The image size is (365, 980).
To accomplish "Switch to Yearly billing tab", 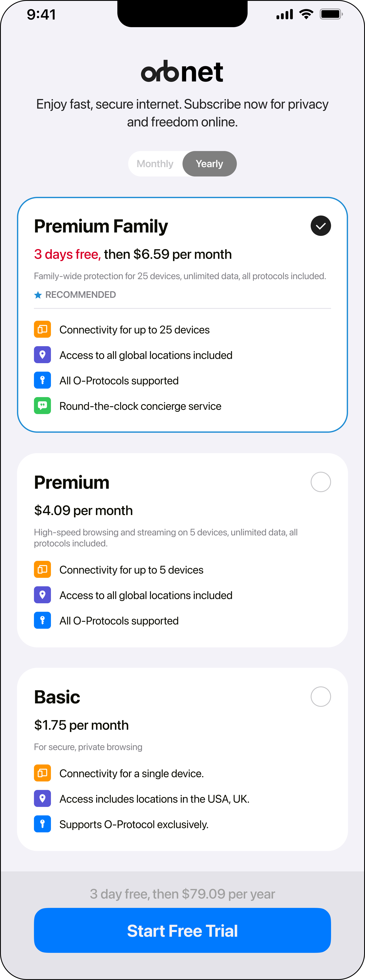I will coord(209,164).
